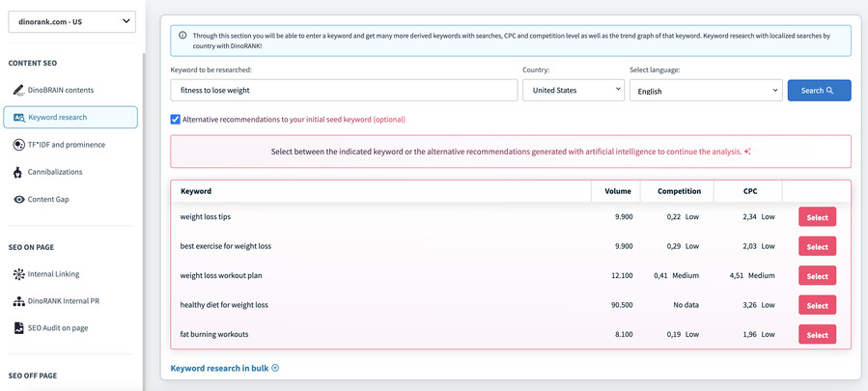868x391 pixels.
Task: Click the 3,26 Low CPC cell
Action: (x=758, y=305)
